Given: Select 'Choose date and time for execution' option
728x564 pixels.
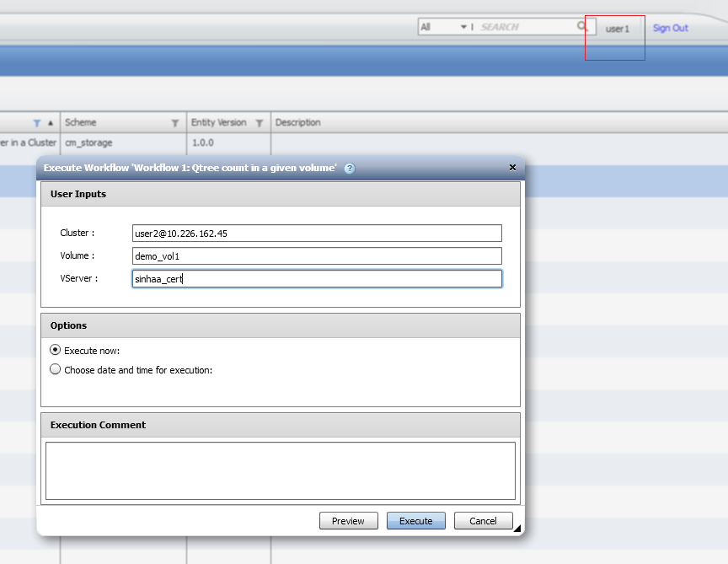Looking at the screenshot, I should 56,369.
